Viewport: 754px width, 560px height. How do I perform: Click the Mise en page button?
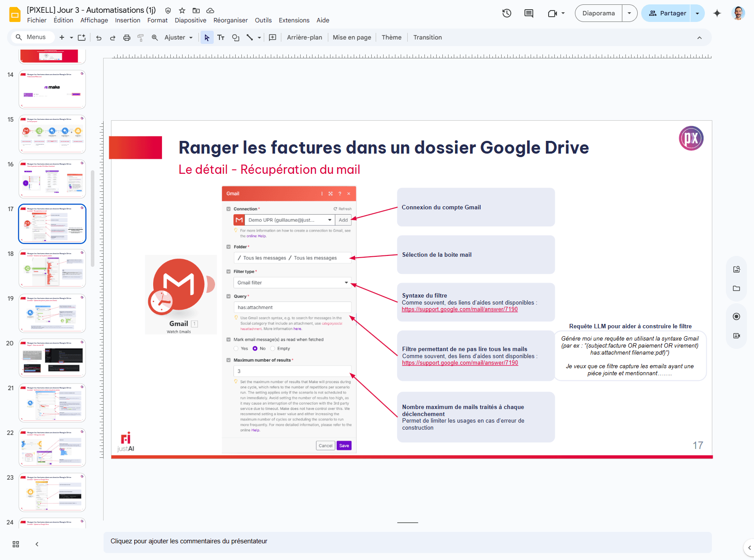point(352,38)
